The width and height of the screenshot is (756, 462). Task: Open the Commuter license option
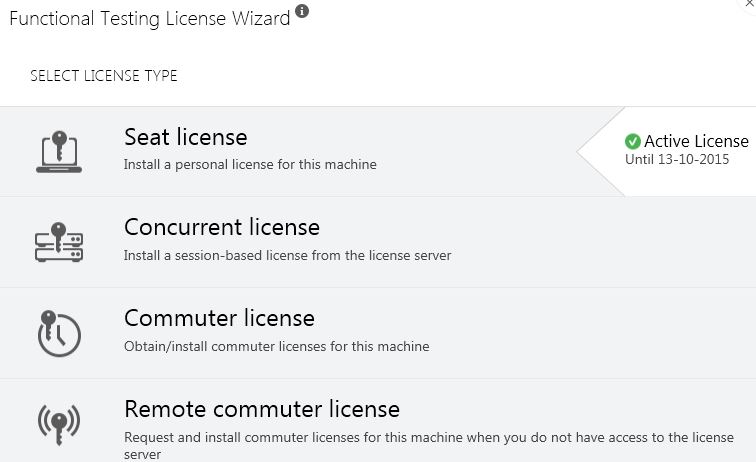click(x=378, y=333)
